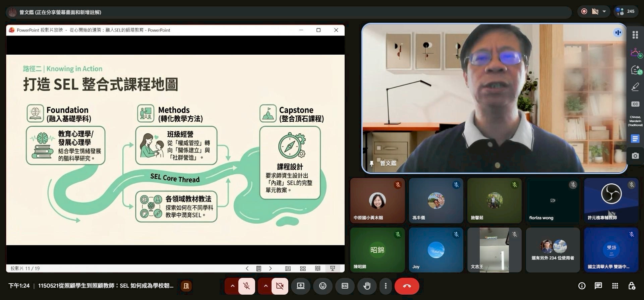Screen dimensions: 644x300
Task: Toggle the microphone mute button
Action: [x=246, y=286]
